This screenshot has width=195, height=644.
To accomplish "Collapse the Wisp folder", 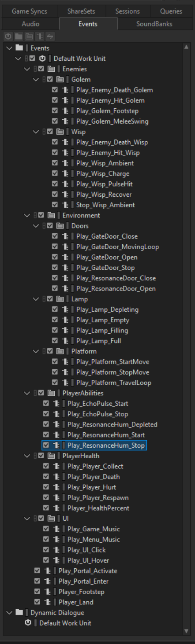I will tap(36, 132).
